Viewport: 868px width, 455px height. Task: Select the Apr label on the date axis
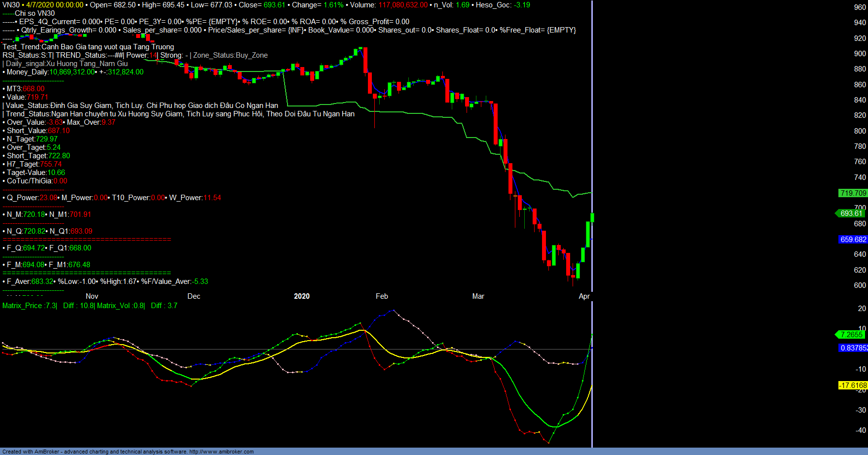[x=584, y=296]
